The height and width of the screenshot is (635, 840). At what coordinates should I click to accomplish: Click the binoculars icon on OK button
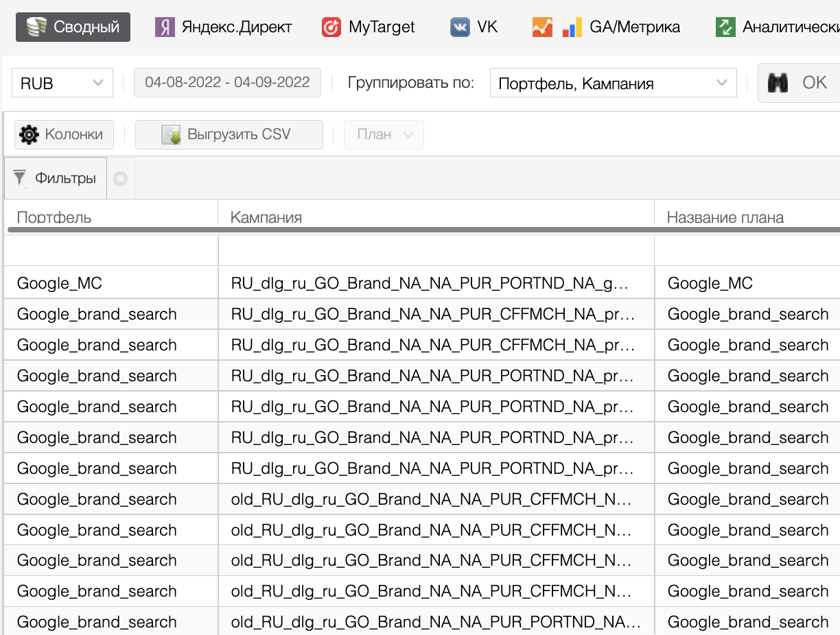778,83
